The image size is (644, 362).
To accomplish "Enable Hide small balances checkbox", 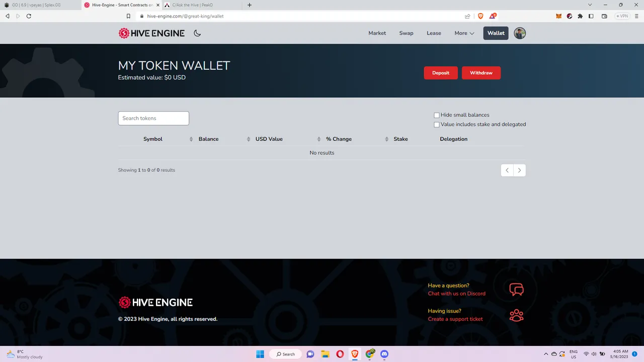I will click(x=437, y=115).
